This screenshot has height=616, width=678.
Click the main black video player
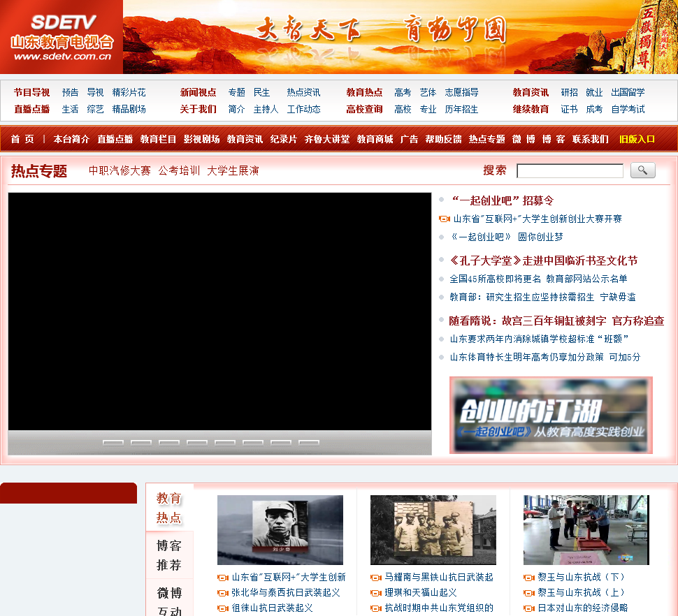pyautogui.click(x=219, y=311)
